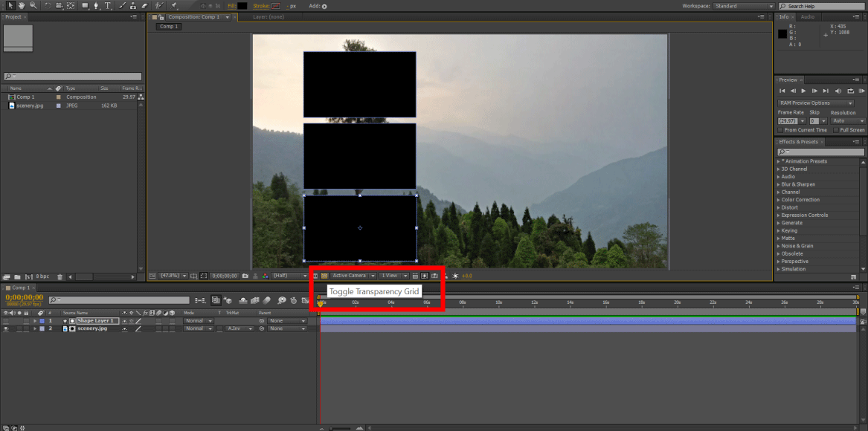The height and width of the screenshot is (431, 868).
Task: Click the Add shape button in toolbar
Action: click(x=324, y=6)
